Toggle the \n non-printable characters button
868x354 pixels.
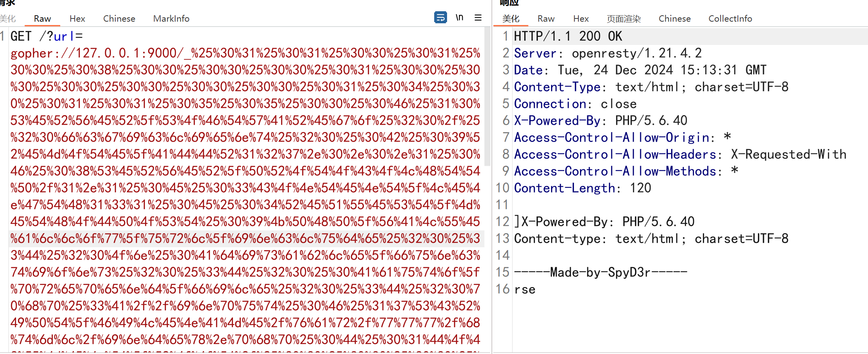[x=460, y=18]
